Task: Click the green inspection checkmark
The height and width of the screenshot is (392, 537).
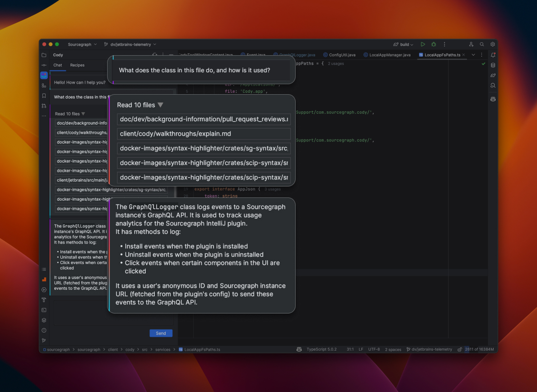Action: [483, 64]
